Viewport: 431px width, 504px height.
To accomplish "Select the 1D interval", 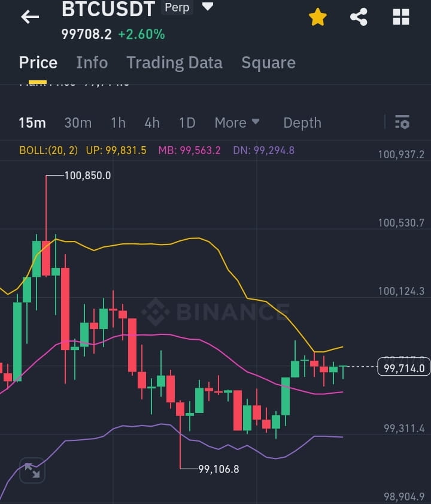I will 187,123.
